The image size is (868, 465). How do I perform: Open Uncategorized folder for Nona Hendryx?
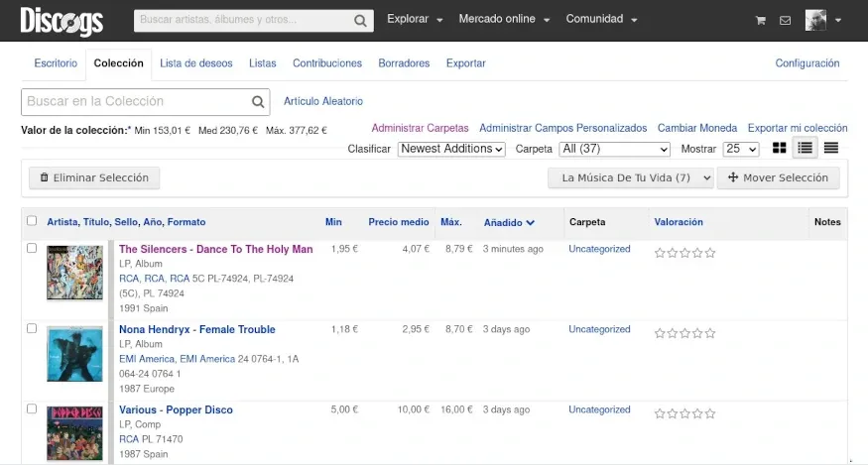pos(599,329)
